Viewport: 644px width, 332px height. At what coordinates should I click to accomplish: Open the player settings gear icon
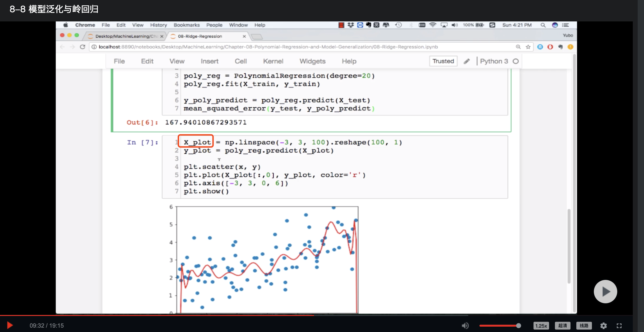[604, 325]
